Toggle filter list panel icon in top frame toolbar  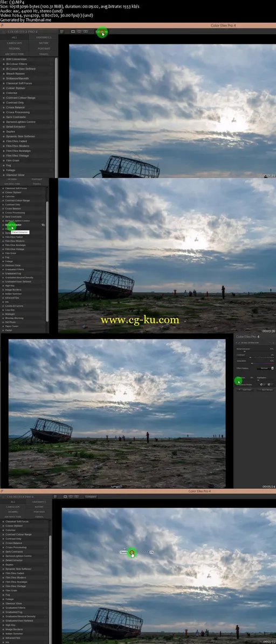point(62,31)
